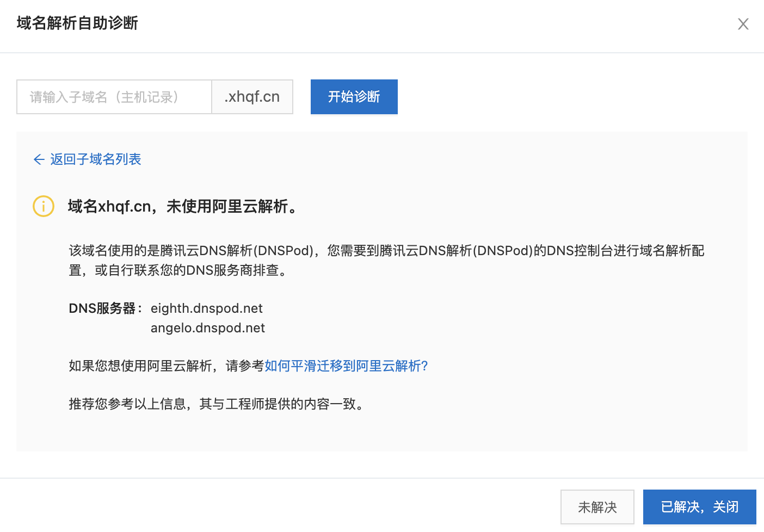Click the 域名解析自助诊断 dialog title
Viewport: 764px width, 532px height.
point(77,23)
